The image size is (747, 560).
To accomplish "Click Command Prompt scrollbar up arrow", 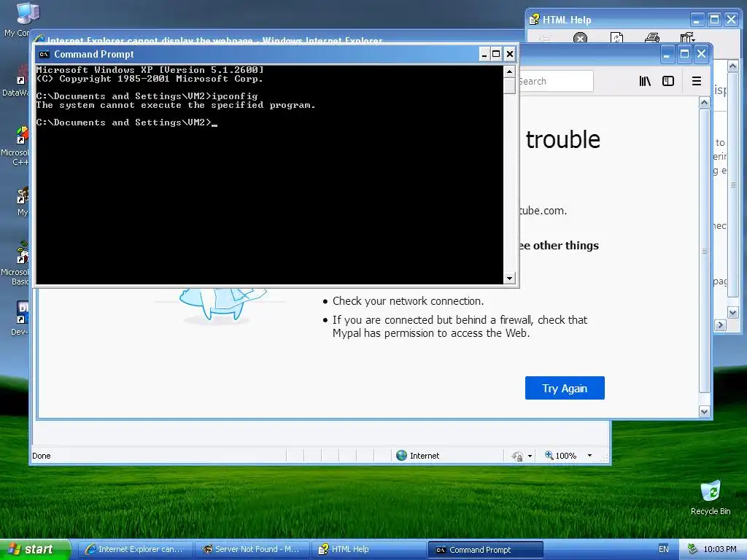I will [510, 71].
